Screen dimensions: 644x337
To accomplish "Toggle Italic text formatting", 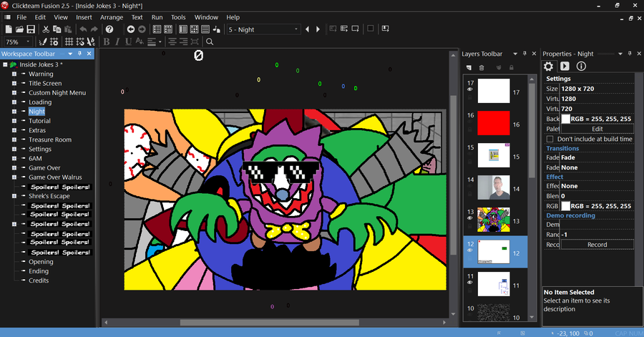I will [117, 41].
